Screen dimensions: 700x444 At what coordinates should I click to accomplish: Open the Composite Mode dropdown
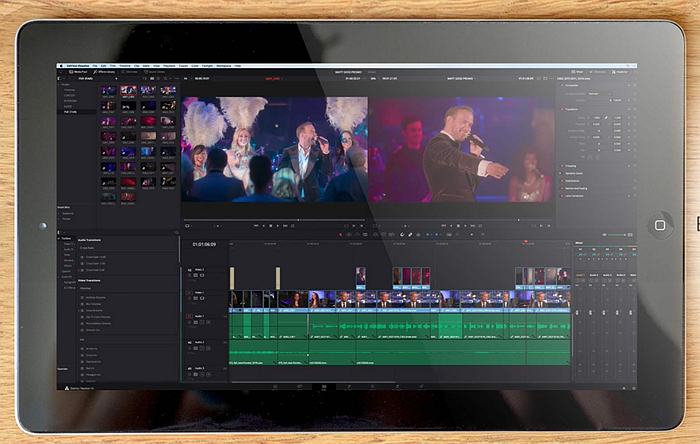600,94
